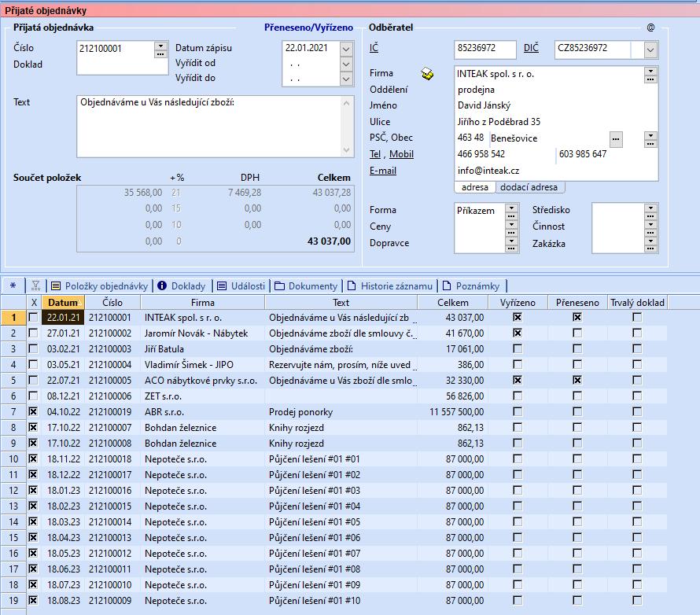Open the Zakázka field picker
Image resolution: width=700 pixels, height=615 pixels.
650,244
